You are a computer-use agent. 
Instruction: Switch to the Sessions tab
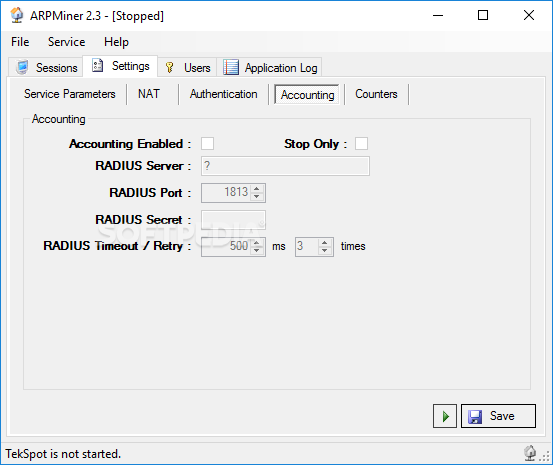coord(46,67)
